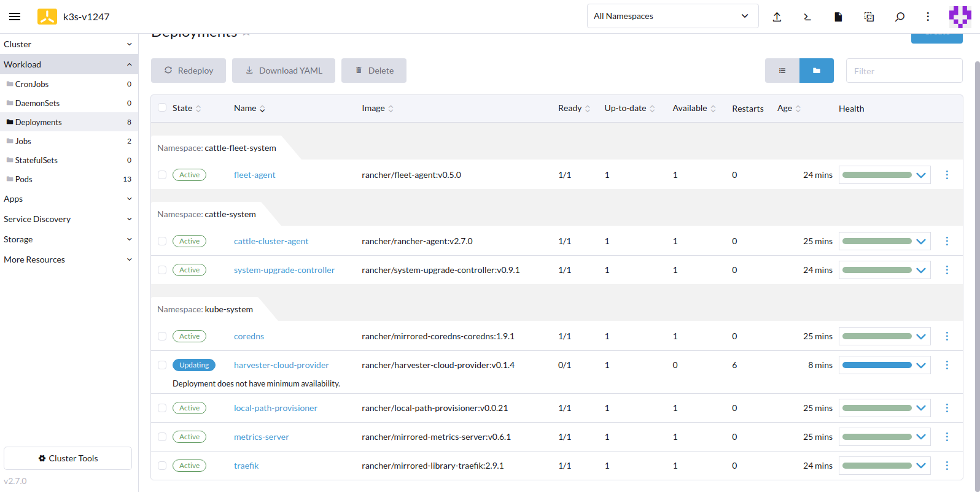
Task: Open StatefulSets in the sidebar
Action: click(x=69, y=160)
